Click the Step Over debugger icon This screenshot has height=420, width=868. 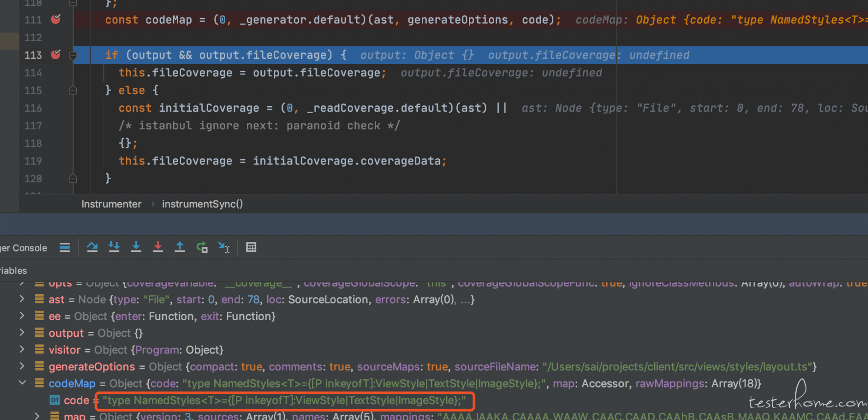(92, 247)
